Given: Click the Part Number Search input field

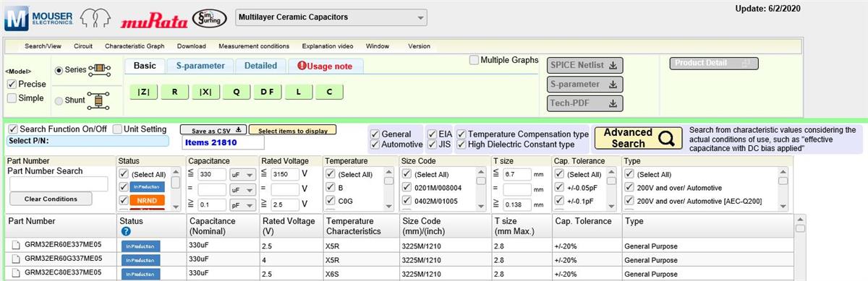Looking at the screenshot, I should click(x=58, y=184).
